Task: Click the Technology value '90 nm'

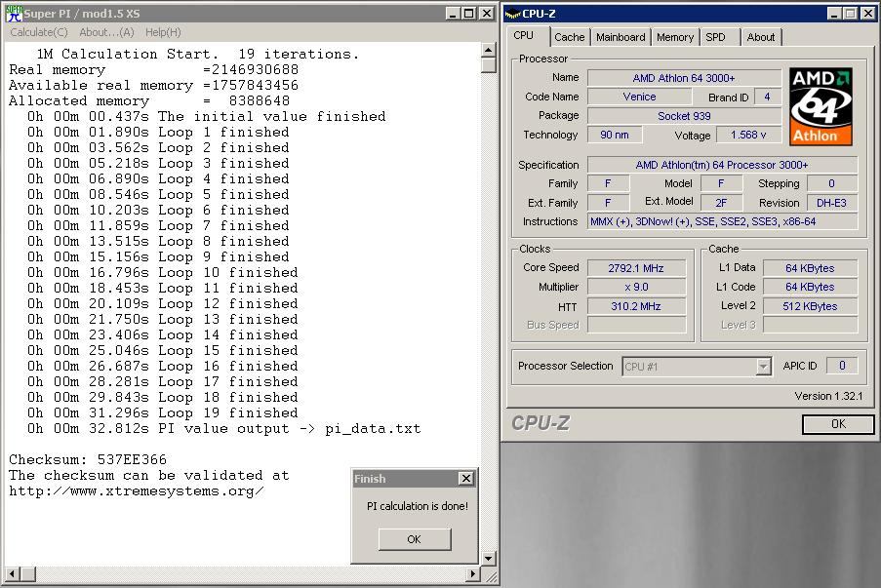Action: (614, 135)
